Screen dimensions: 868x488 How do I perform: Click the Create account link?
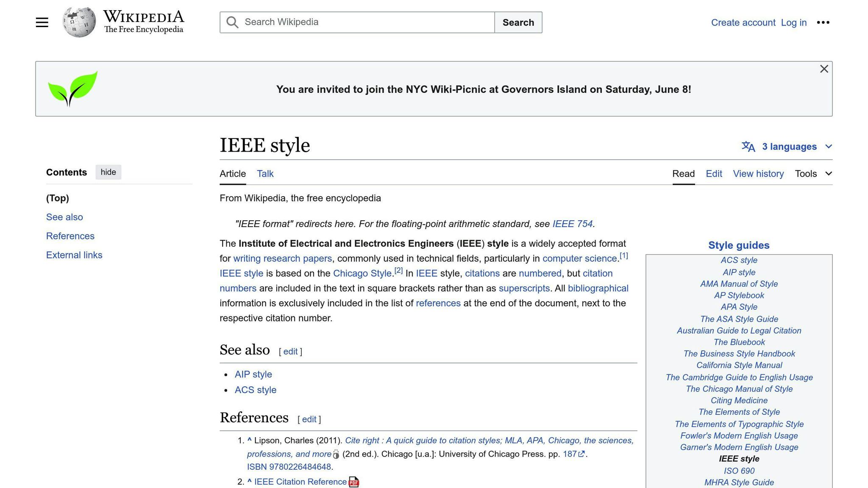[x=743, y=22]
